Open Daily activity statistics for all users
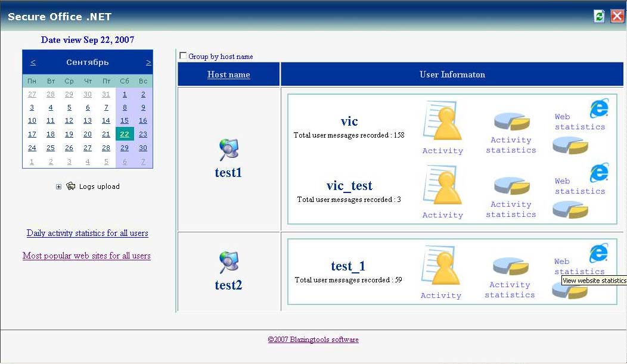Image resolution: width=627 pixels, height=364 pixels. 88,234
